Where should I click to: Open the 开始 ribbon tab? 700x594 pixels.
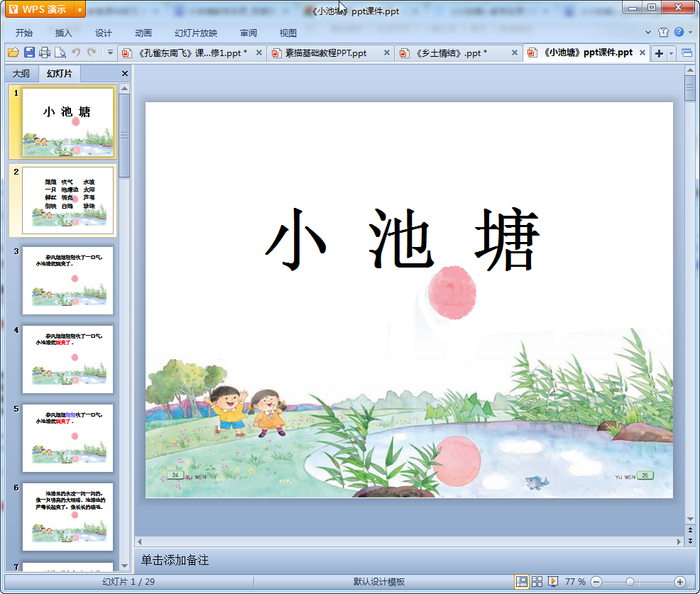[x=24, y=33]
